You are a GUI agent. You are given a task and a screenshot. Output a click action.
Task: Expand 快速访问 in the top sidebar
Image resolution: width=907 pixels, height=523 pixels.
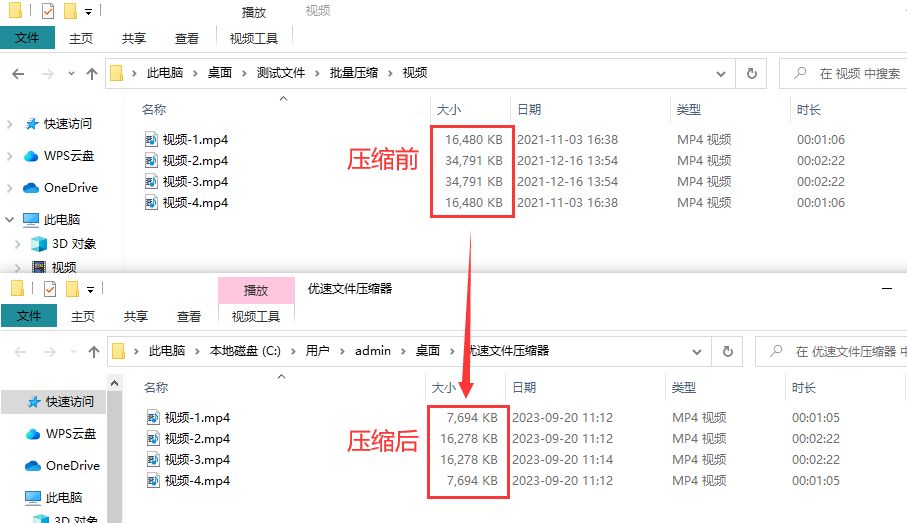(x=9, y=124)
